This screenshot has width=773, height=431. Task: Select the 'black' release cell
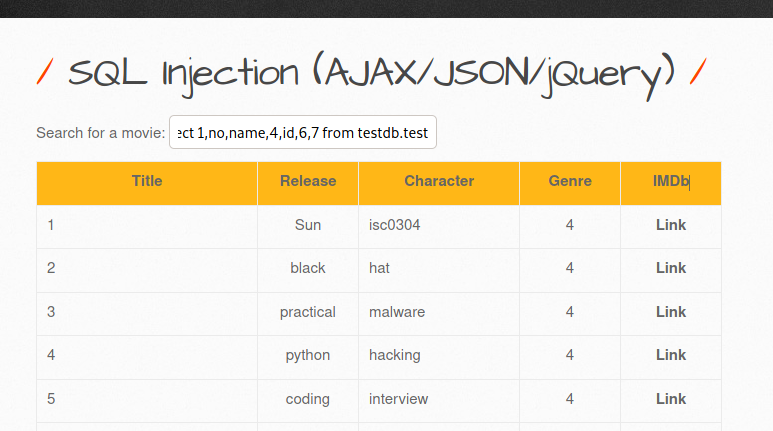[308, 270]
